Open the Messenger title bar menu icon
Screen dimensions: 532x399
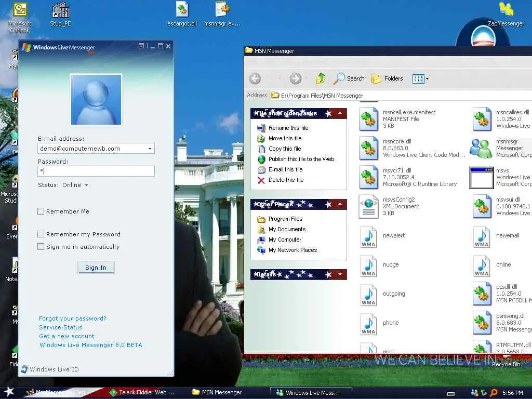tap(141, 46)
